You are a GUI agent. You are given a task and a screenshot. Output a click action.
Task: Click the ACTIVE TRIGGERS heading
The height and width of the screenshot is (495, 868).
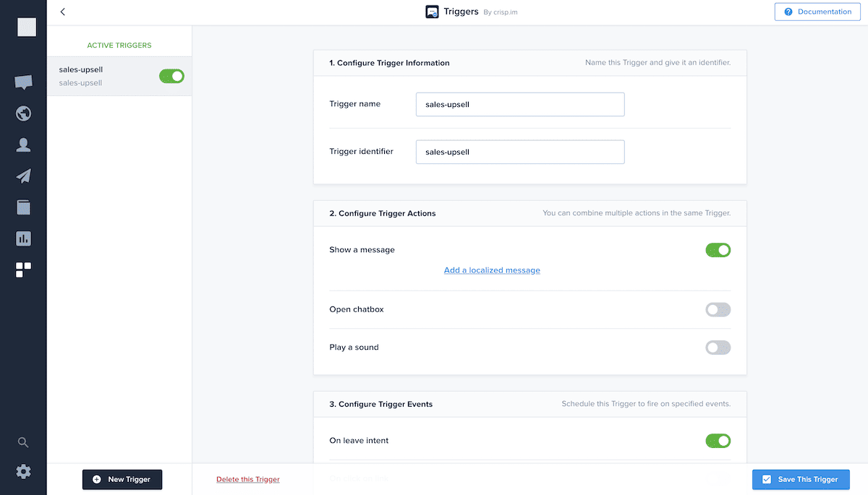119,46
